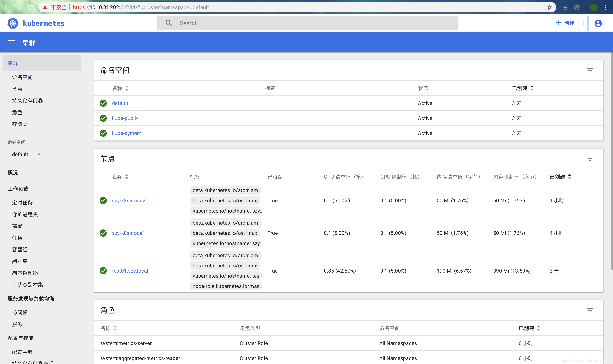Click ready status icon for test01.szy.local
Image resolution: width=613 pixels, height=364 pixels.
(x=103, y=271)
